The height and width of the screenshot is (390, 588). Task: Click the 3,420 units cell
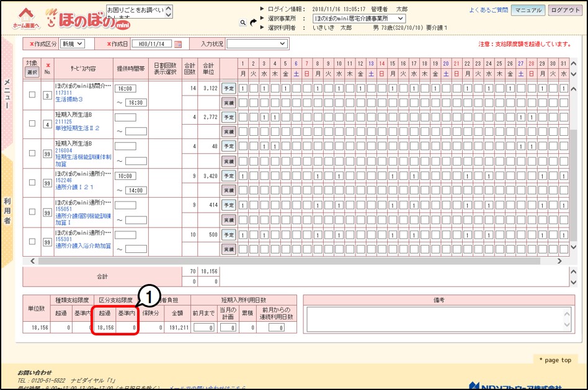tap(210, 176)
